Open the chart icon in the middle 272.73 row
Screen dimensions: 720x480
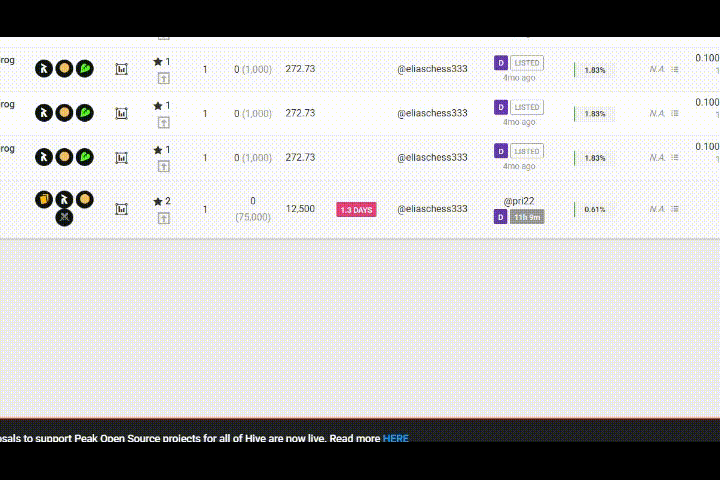click(x=121, y=113)
